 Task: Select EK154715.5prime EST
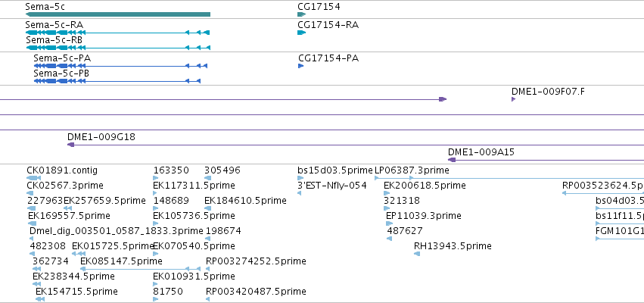point(76,292)
